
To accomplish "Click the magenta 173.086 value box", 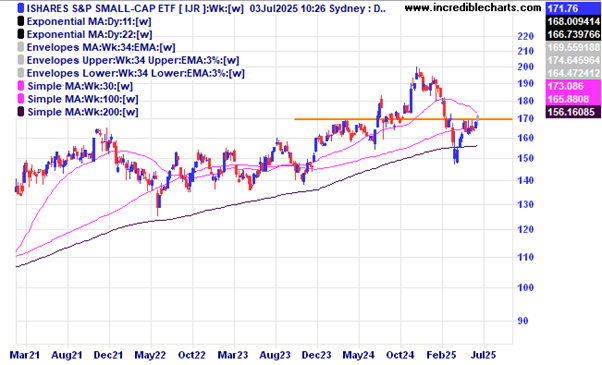I will click(573, 86).
